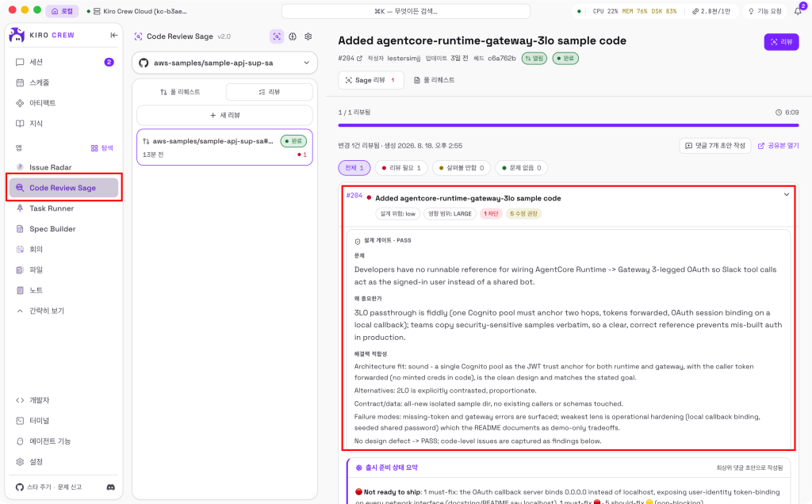
Task: Click the 열림 status badge
Action: tap(534, 59)
